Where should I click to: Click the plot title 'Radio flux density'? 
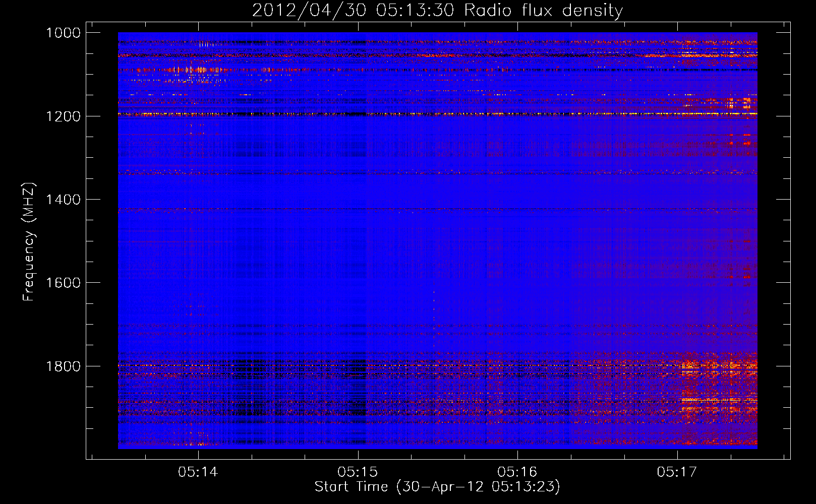tap(543, 11)
